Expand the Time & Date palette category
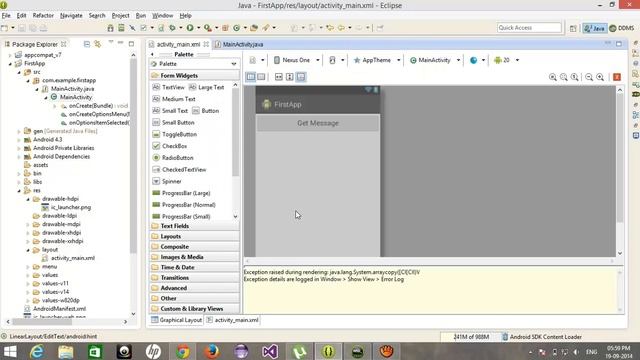 (195, 267)
